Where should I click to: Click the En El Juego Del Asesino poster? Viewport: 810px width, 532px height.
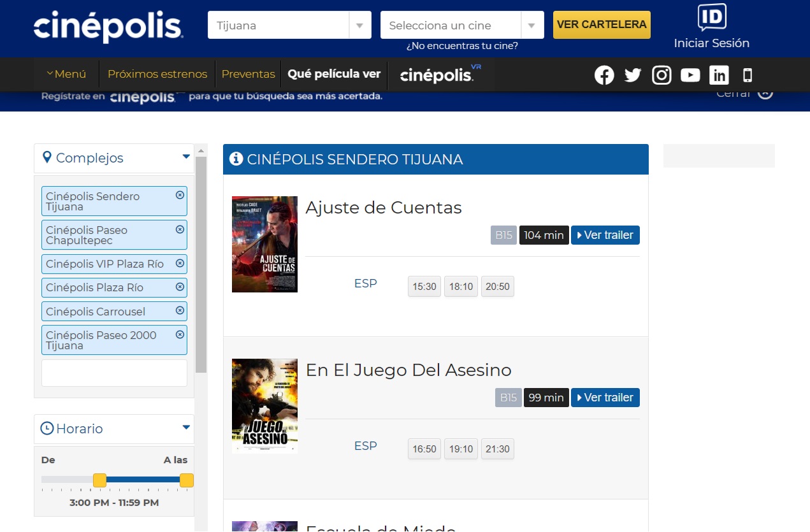(264, 406)
